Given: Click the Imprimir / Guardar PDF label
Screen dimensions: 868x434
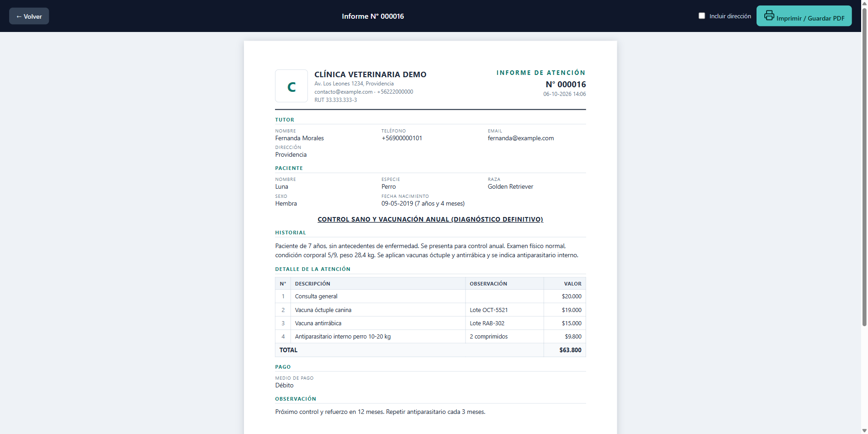Looking at the screenshot, I should click(x=810, y=18).
